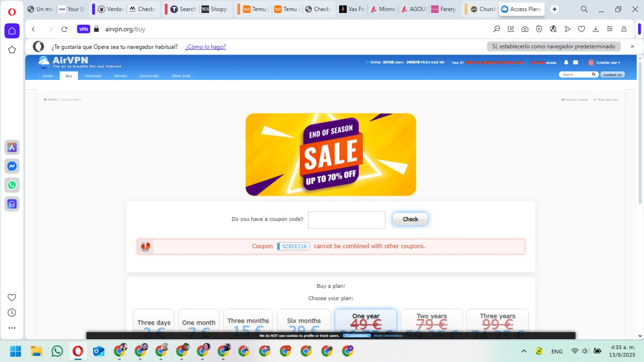Set Opera as default browser button
Screen dimensions: 644x362
(554, 46)
